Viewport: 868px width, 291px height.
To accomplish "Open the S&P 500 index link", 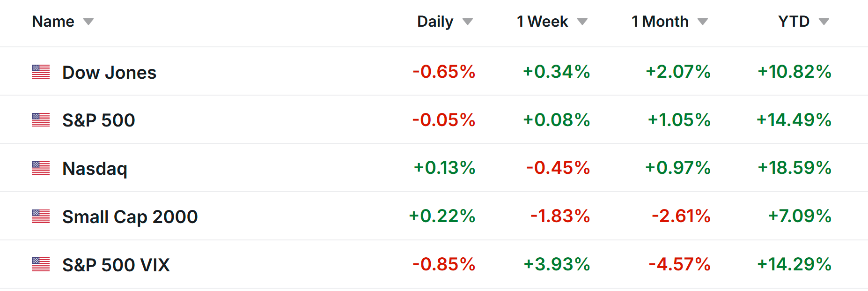I will [98, 120].
